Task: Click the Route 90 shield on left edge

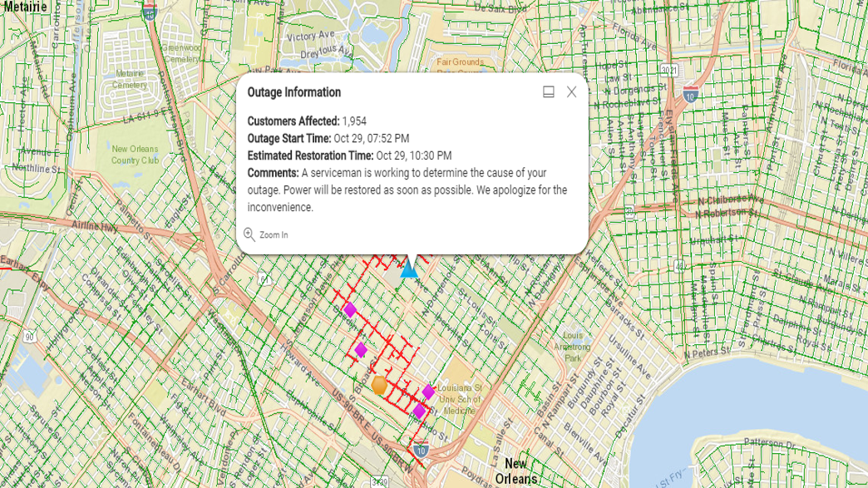Action: coord(29,337)
